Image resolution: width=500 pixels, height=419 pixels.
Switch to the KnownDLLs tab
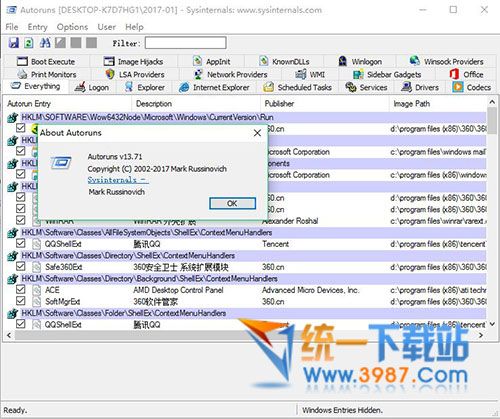pyautogui.click(x=284, y=61)
